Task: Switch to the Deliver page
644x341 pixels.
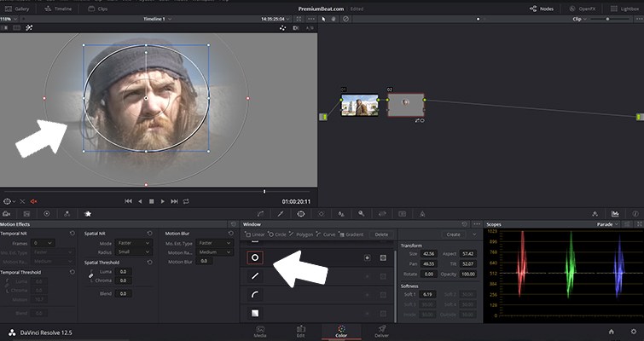Action: coord(381,331)
